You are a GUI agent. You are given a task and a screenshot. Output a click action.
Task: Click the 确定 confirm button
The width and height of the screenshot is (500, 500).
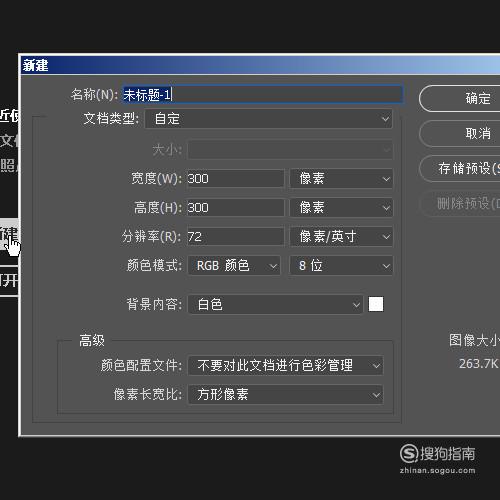(x=460, y=98)
